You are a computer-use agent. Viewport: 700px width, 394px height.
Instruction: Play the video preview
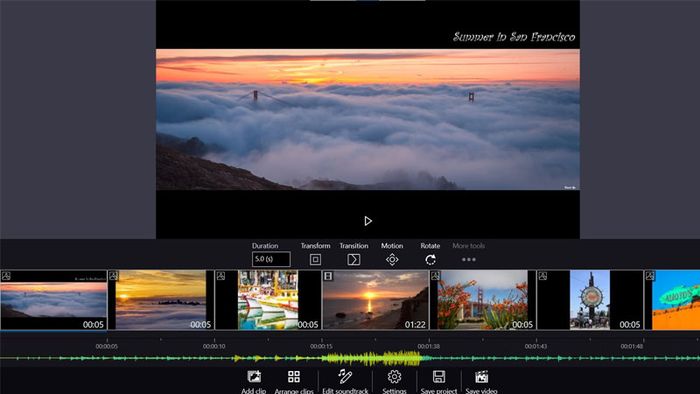point(368,221)
